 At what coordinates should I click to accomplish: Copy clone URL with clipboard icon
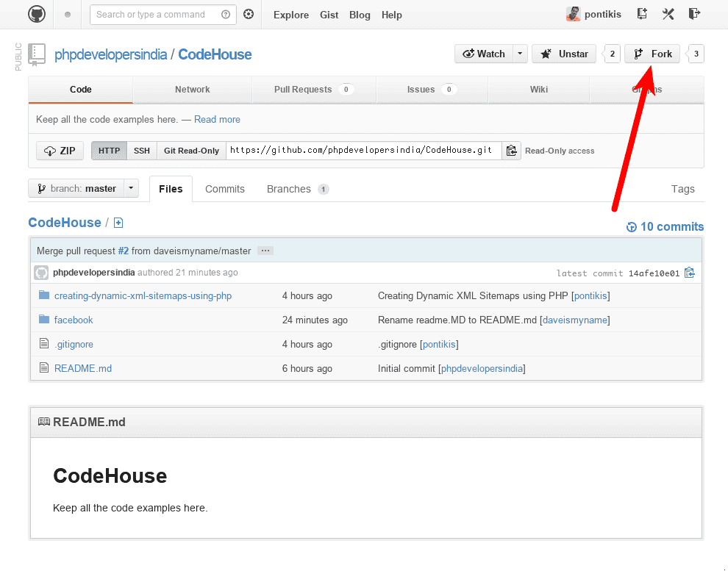pos(511,151)
